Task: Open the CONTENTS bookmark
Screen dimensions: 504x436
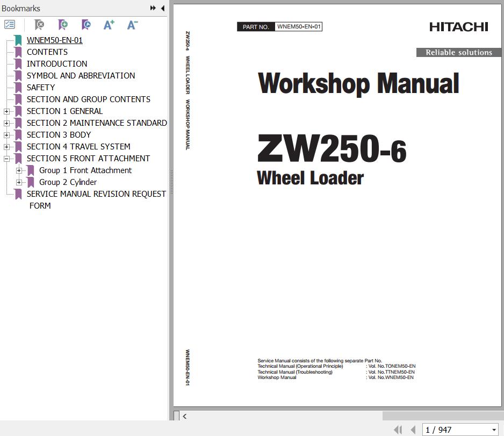Action: click(x=47, y=52)
